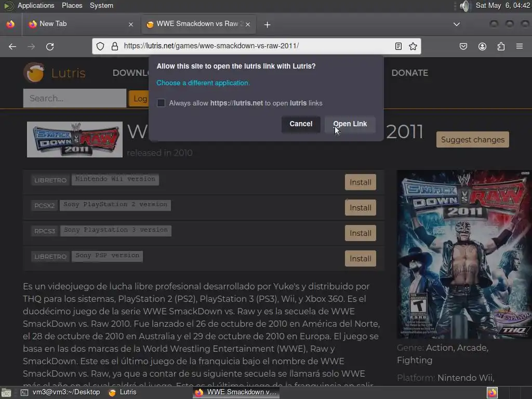532x399 pixels.
Task: Expand the list all tabs chevron
Action: (x=457, y=24)
